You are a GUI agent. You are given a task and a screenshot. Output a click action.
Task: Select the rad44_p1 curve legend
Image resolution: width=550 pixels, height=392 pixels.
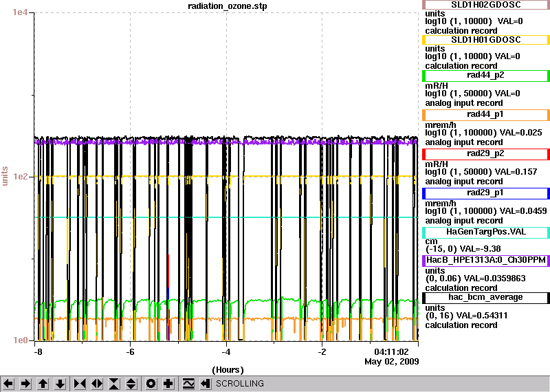point(486,114)
